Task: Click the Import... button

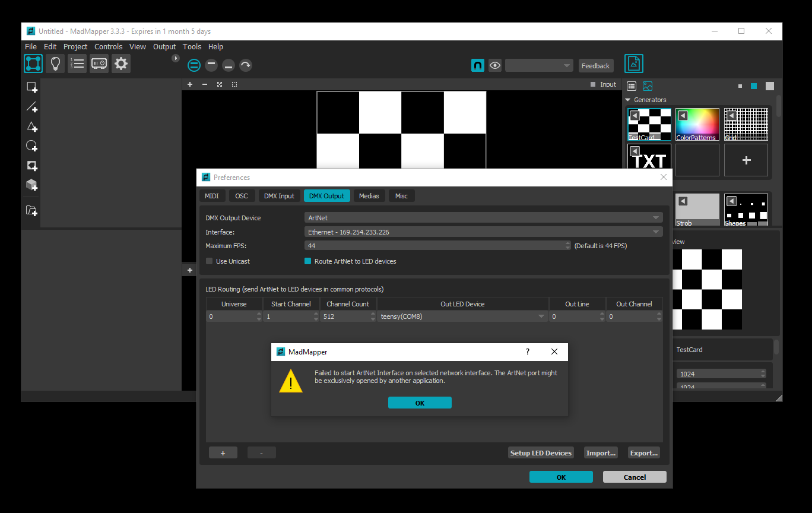Action: pyautogui.click(x=601, y=453)
